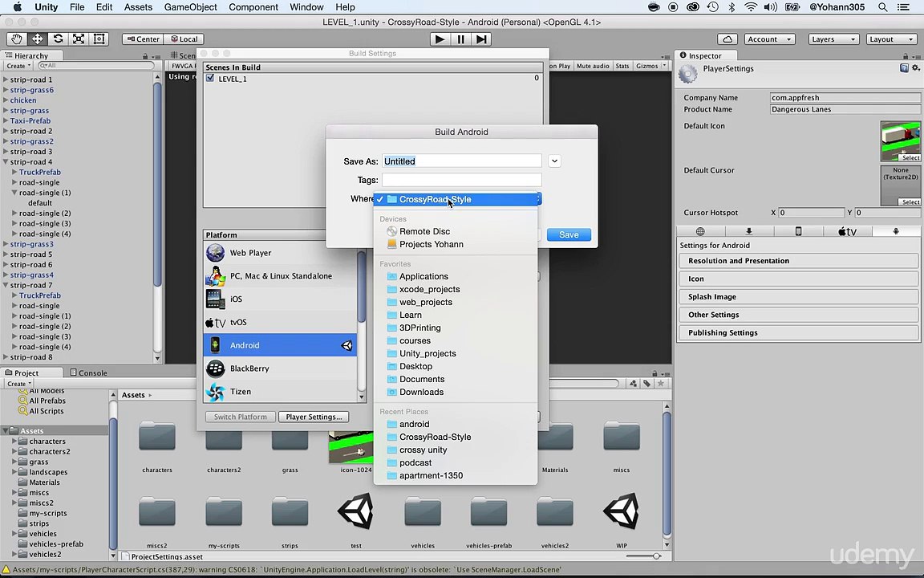924x578 pixels.
Task: Open Unity cloud services icon
Action: pos(727,39)
